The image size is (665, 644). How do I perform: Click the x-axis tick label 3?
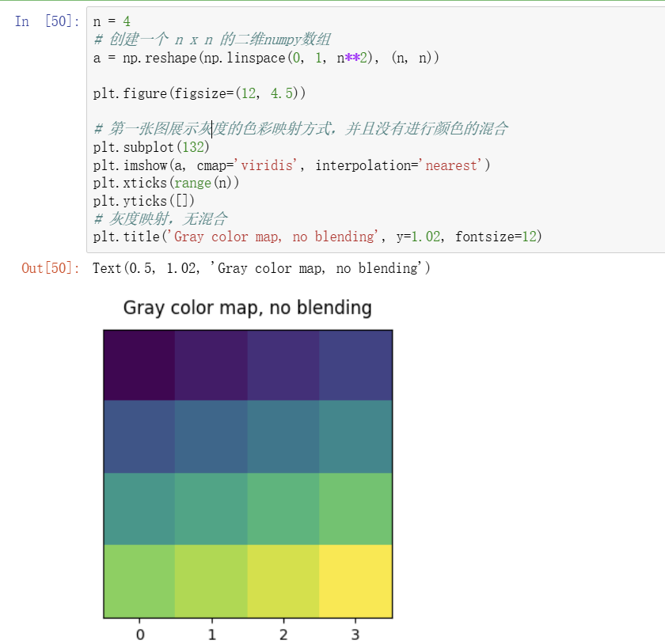[355, 635]
